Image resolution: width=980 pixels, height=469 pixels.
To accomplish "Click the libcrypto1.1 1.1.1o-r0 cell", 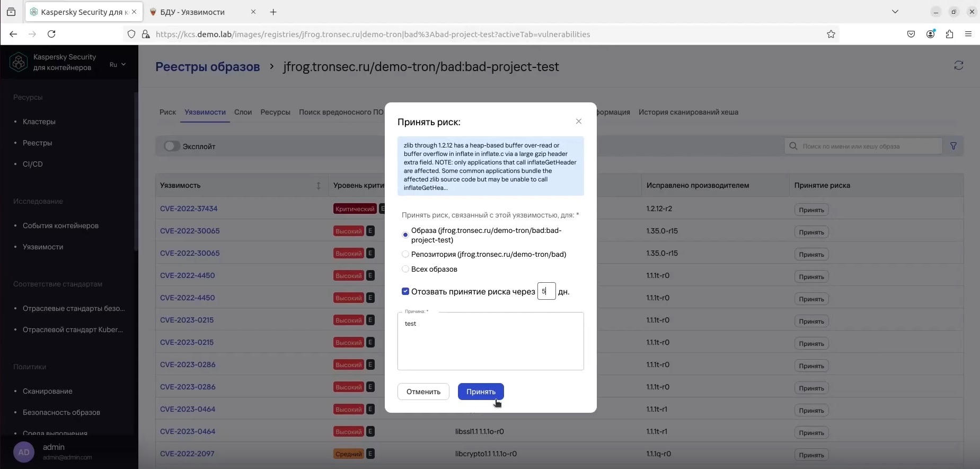I will tap(486, 454).
